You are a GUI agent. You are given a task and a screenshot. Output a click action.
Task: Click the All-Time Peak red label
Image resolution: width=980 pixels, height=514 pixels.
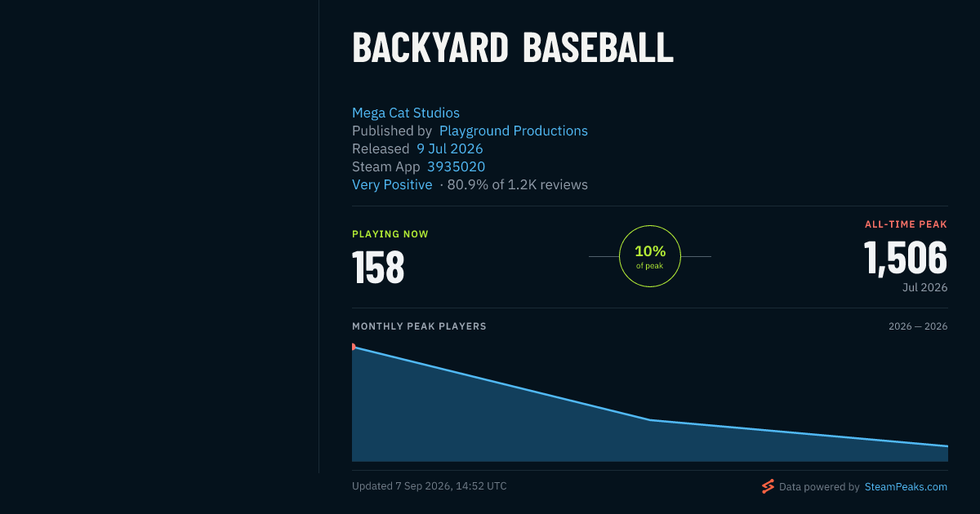(x=906, y=224)
